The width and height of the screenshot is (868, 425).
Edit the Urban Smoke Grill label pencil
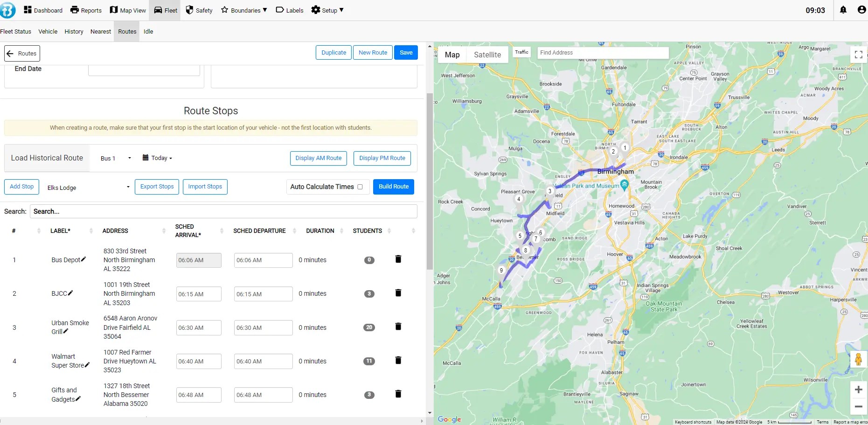tap(66, 331)
